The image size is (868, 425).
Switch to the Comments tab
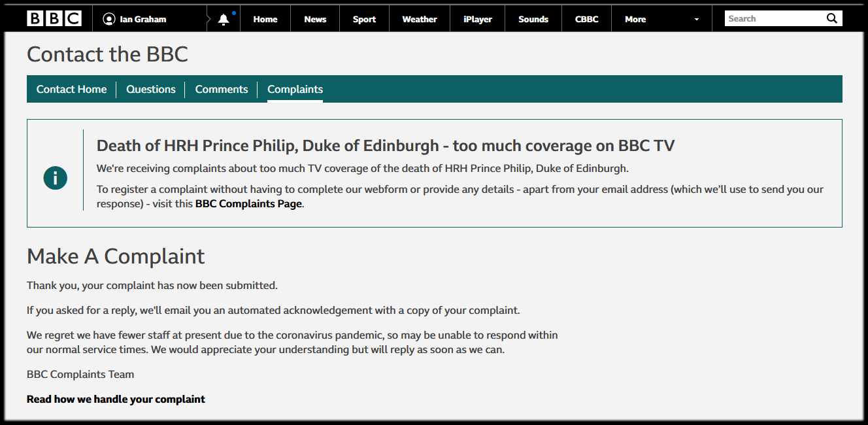pyautogui.click(x=222, y=90)
